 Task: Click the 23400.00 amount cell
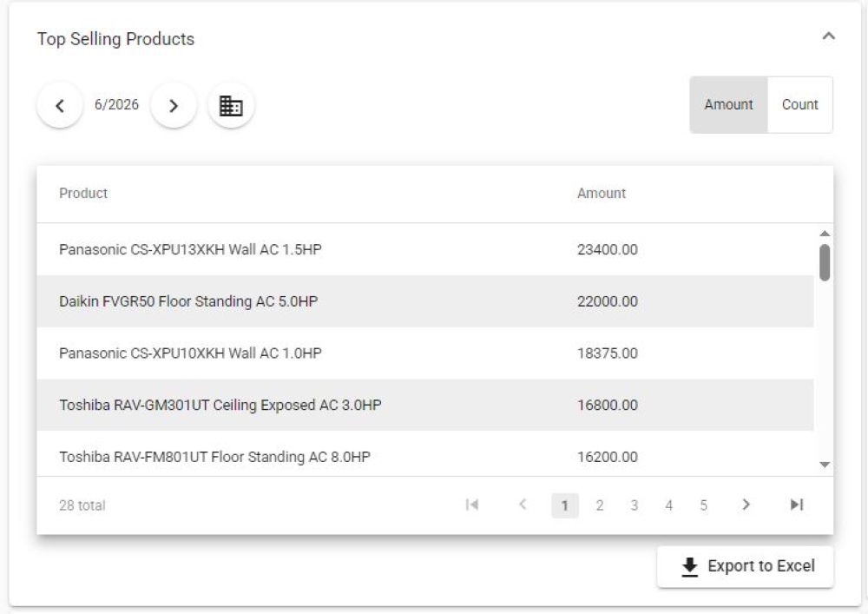pyautogui.click(x=608, y=250)
